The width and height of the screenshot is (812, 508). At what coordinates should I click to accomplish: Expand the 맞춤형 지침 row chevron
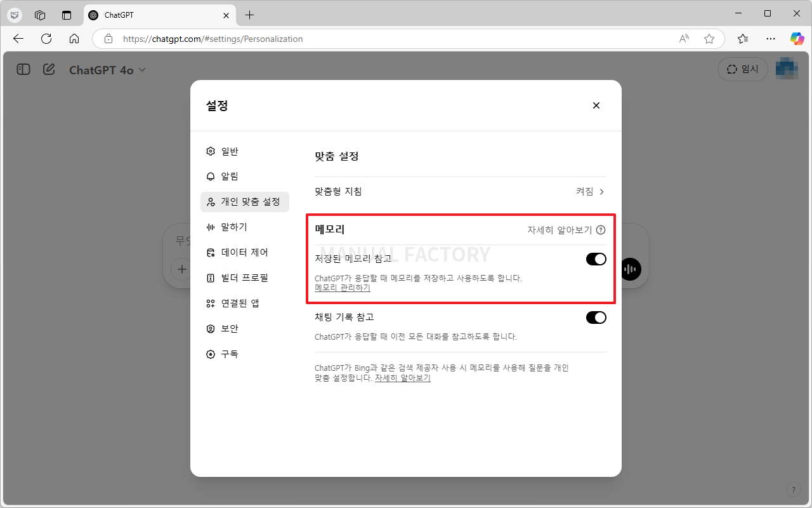click(x=601, y=192)
